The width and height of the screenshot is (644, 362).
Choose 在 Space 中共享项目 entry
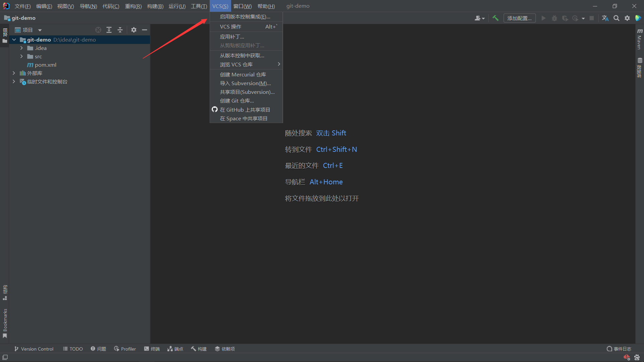(246, 118)
